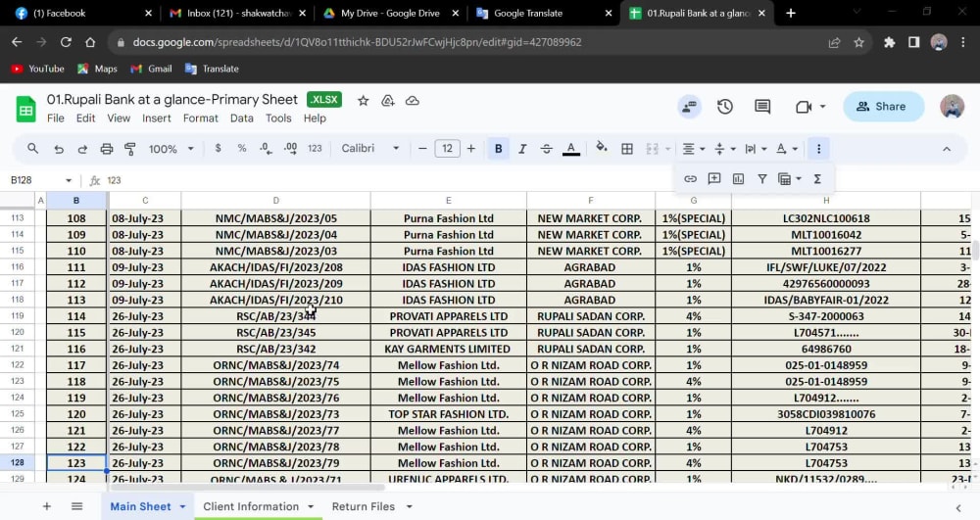Select column D header
The height and width of the screenshot is (520, 980).
click(275, 201)
